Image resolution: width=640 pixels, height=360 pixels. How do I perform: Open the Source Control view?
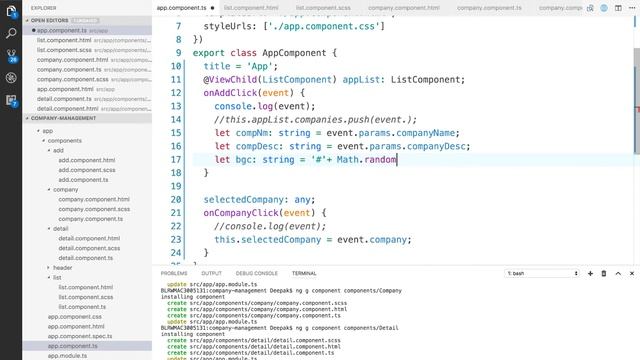pyautogui.click(x=11, y=56)
